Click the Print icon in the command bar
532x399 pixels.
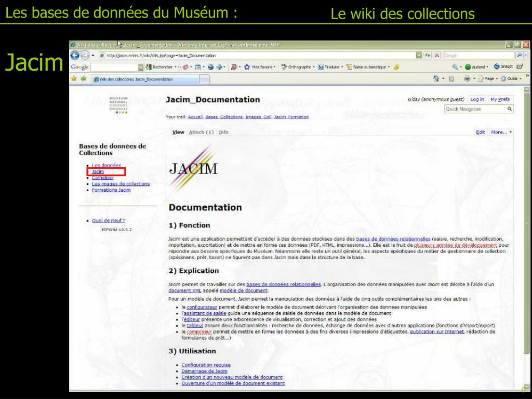click(467, 79)
